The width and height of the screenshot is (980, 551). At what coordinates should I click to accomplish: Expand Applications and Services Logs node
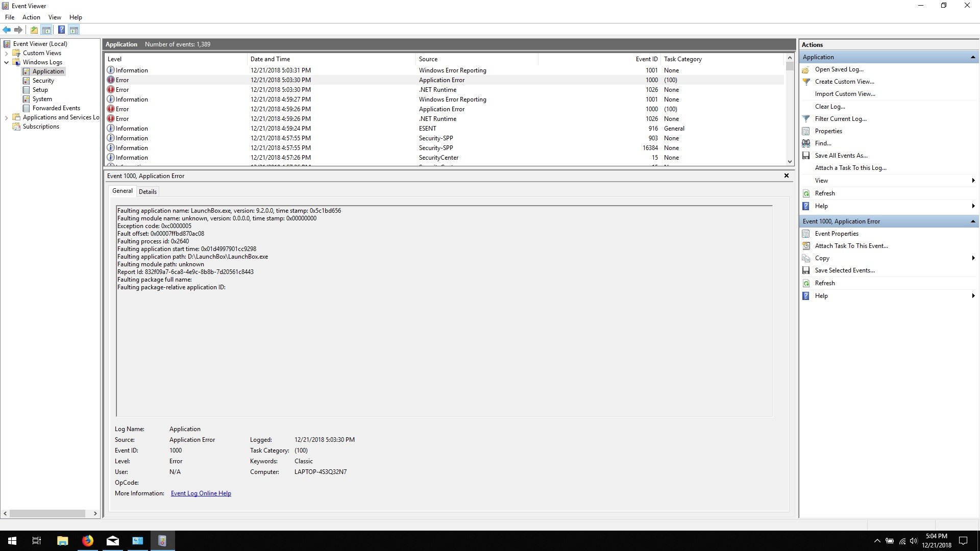coord(6,117)
